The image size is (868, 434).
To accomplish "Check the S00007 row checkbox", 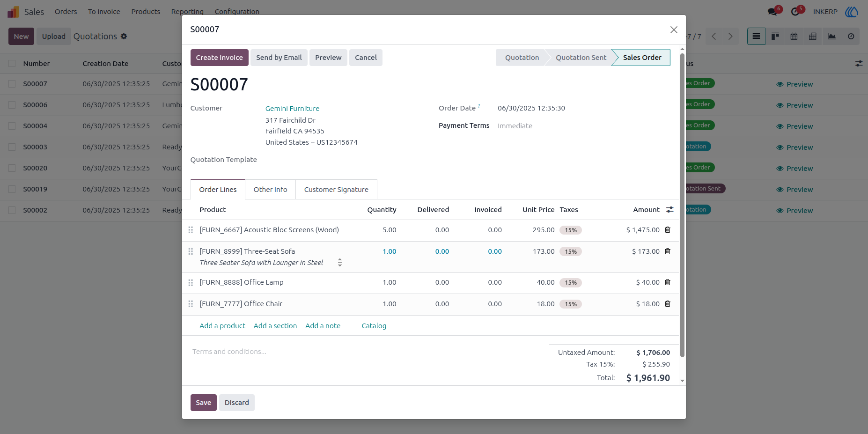I will [x=12, y=84].
